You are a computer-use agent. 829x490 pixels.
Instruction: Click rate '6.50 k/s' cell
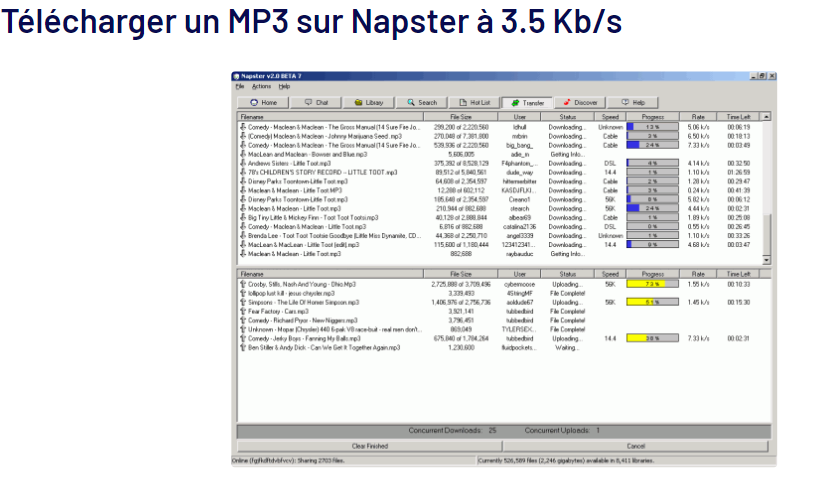pos(698,136)
